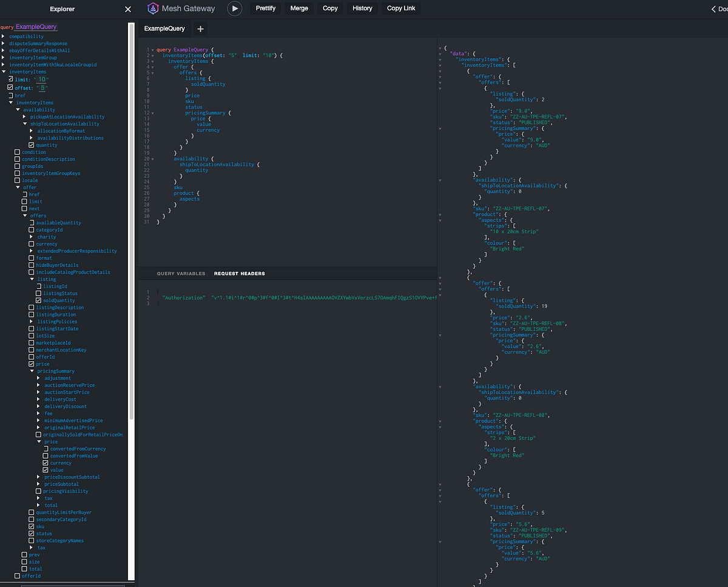Click the Explorer panel vertical scrollbar
The height and width of the screenshot is (587, 728).
coord(132,219)
